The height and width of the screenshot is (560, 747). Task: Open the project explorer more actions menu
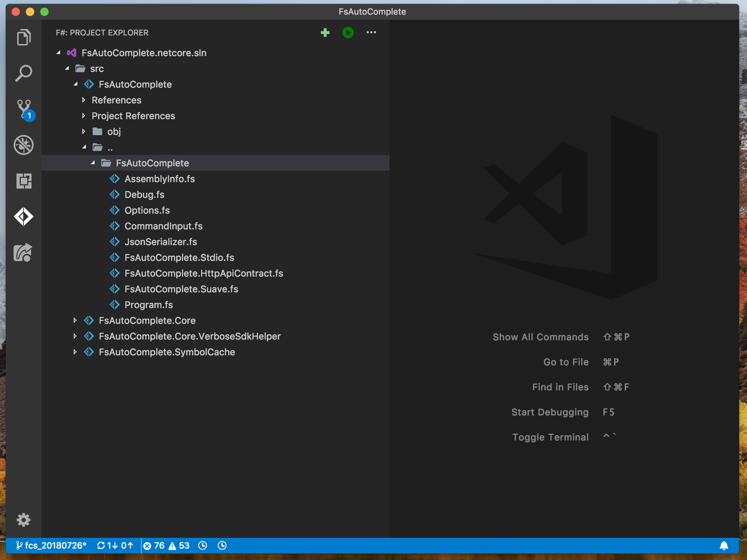coord(371,33)
